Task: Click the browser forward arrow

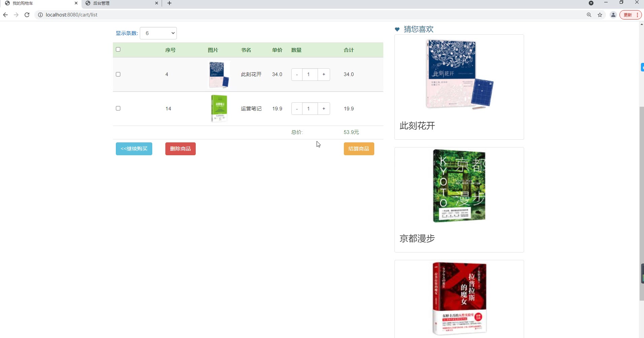Action: pos(16,15)
